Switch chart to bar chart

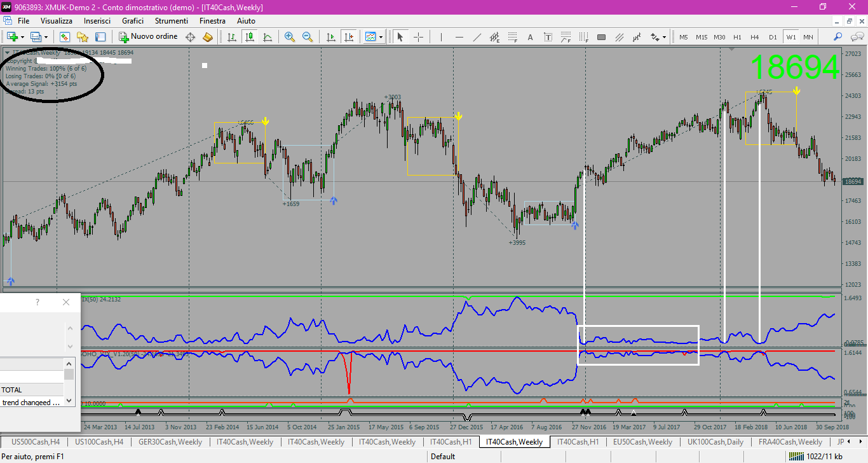232,37
